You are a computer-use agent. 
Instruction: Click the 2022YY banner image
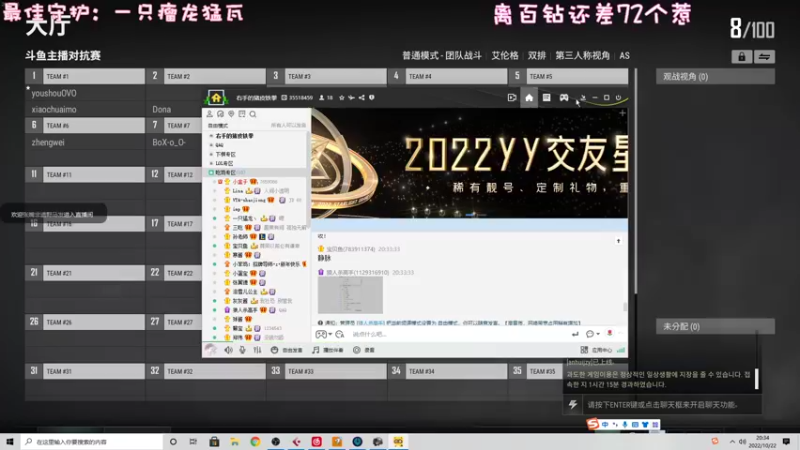(469, 163)
